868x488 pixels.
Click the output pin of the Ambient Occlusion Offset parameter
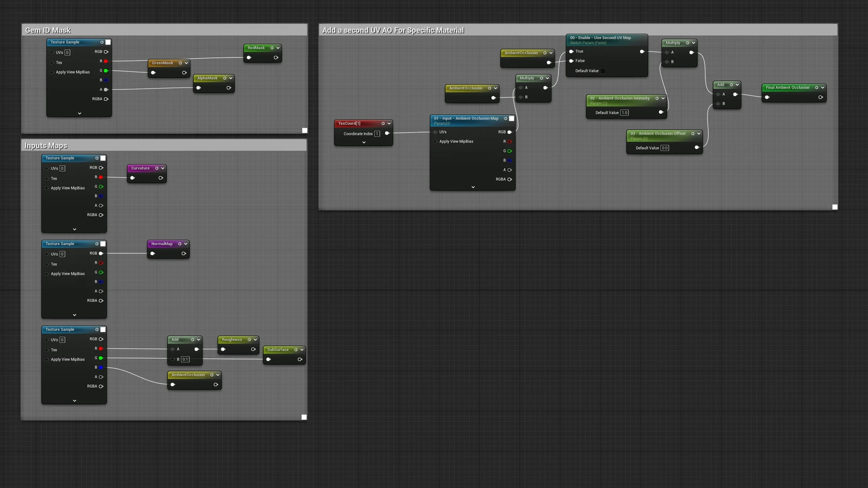coord(697,148)
